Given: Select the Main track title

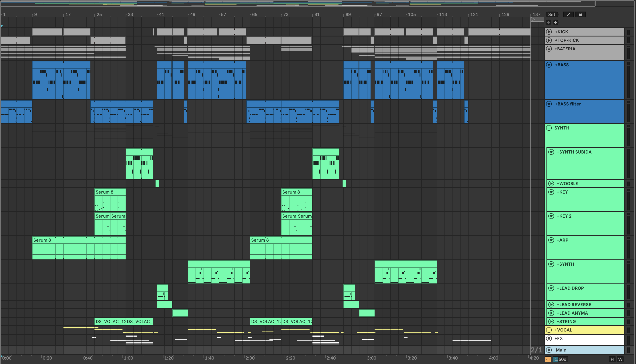Looking at the screenshot, I should pyautogui.click(x=561, y=350).
